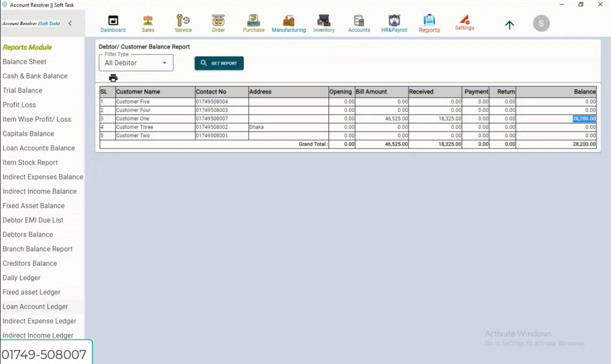
Task: Select Customer One's highlighted balance cell
Action: 583,119
